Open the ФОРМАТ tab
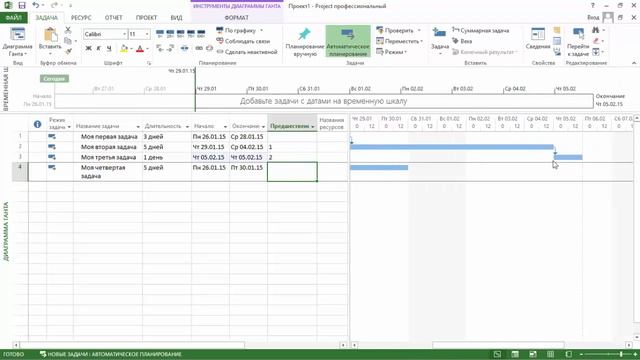Image resolution: width=640 pixels, height=360 pixels. tap(236, 18)
